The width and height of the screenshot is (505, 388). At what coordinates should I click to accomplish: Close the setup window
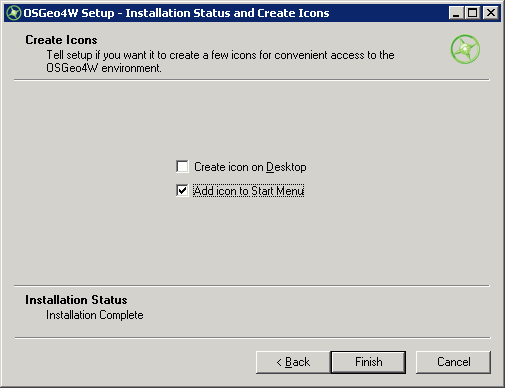(491, 13)
